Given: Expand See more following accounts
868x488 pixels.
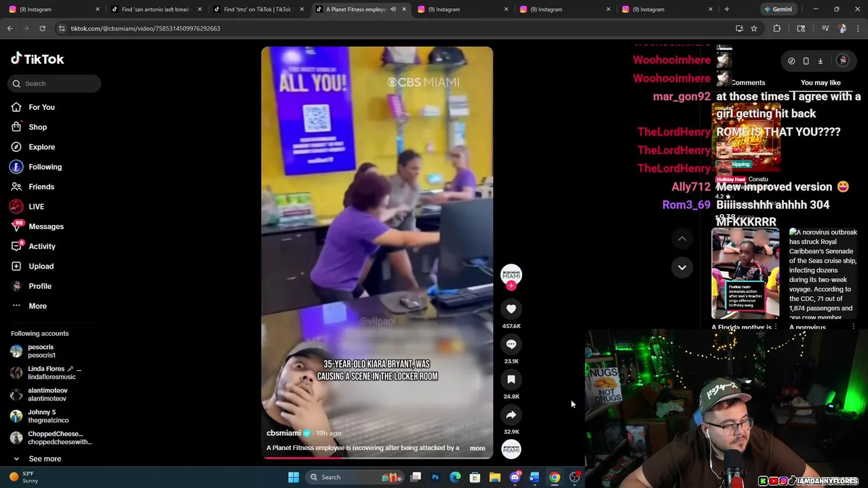Looking at the screenshot, I should coord(44,459).
